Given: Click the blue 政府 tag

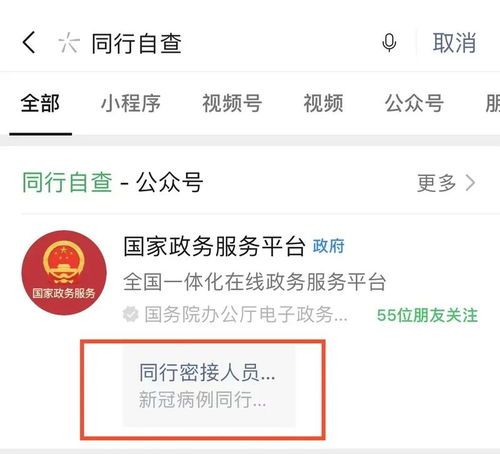Looking at the screenshot, I should coord(329,246).
